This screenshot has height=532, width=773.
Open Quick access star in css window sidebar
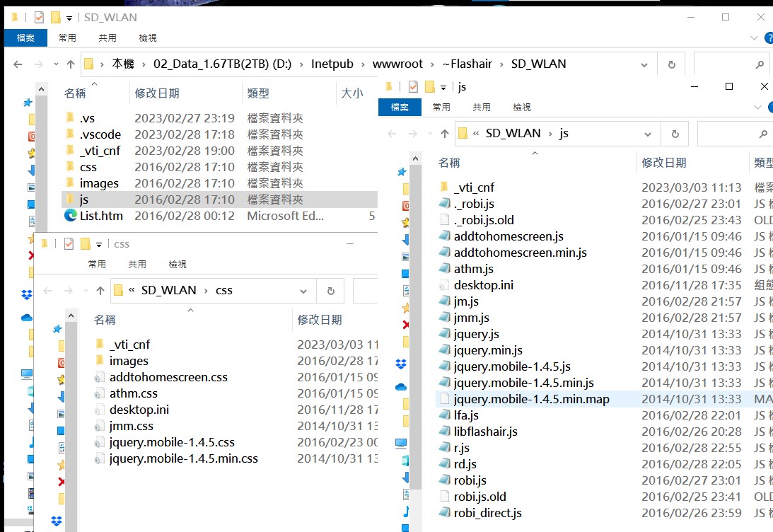(x=57, y=329)
